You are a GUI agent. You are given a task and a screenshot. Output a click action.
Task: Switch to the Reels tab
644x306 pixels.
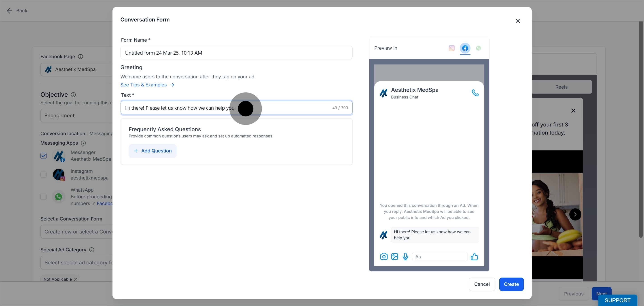pyautogui.click(x=561, y=87)
